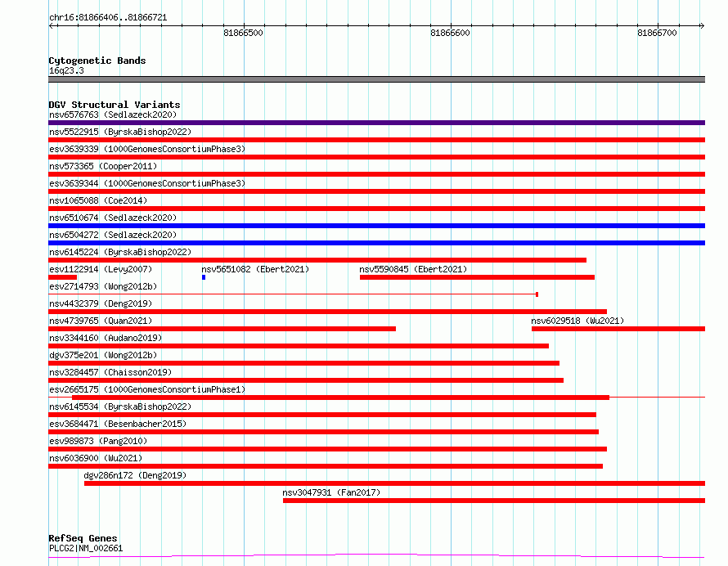Screen dimensions: 728x566
Task: Click the chr16:81866406..81866721 coordinate label
Action: (x=108, y=17)
